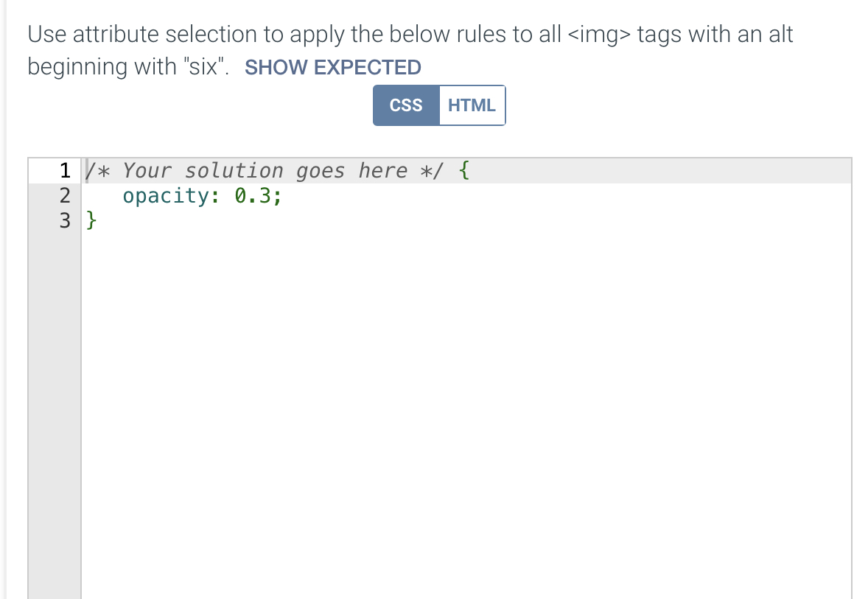
Task: Click line number 3 in the gutter
Action: [x=64, y=220]
